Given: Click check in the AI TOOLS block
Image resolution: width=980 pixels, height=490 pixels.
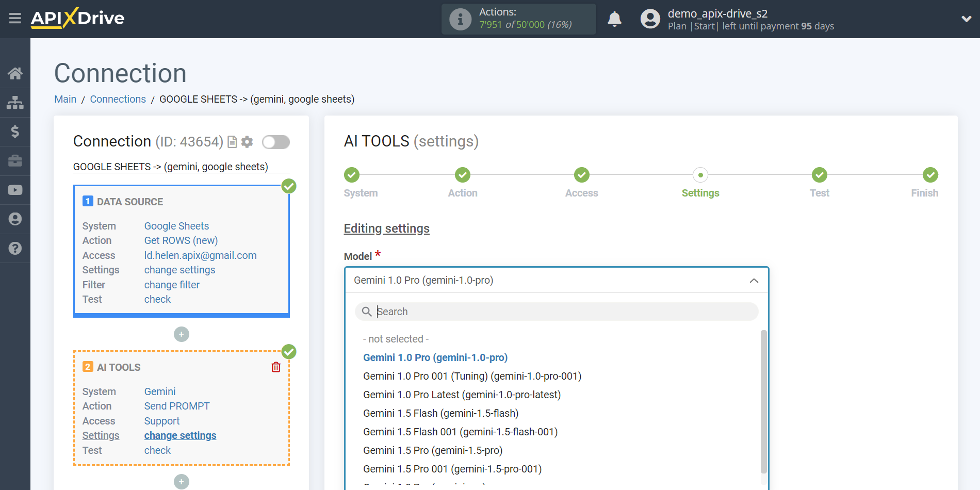Looking at the screenshot, I should point(157,450).
